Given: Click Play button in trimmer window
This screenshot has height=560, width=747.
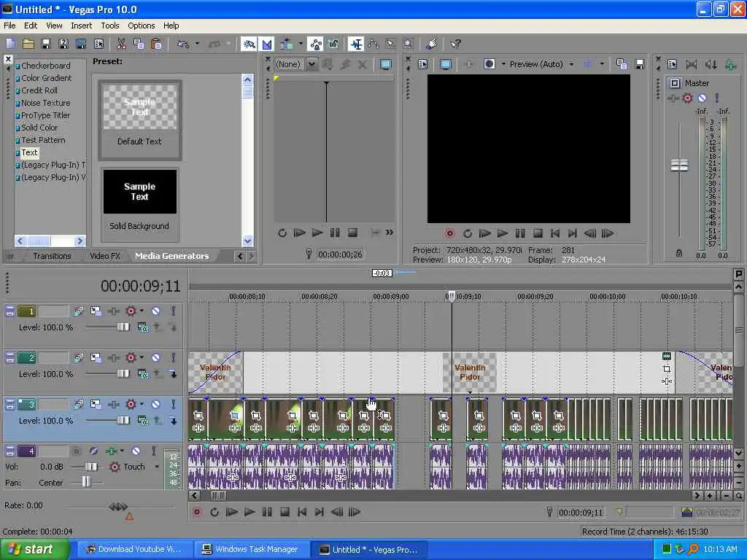Looking at the screenshot, I should (x=317, y=233).
